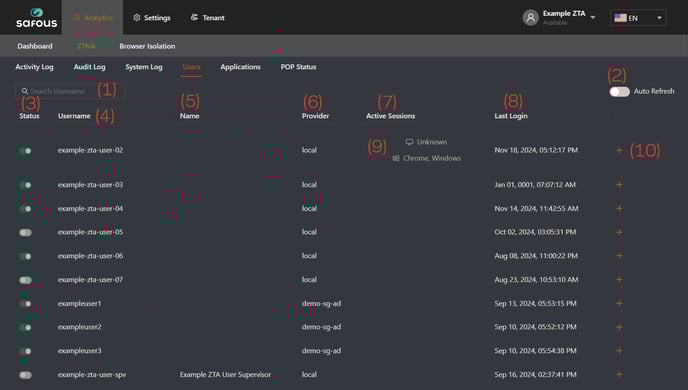Image resolution: width=688 pixels, height=390 pixels.
Task: View the POP Status tab
Action: [298, 67]
